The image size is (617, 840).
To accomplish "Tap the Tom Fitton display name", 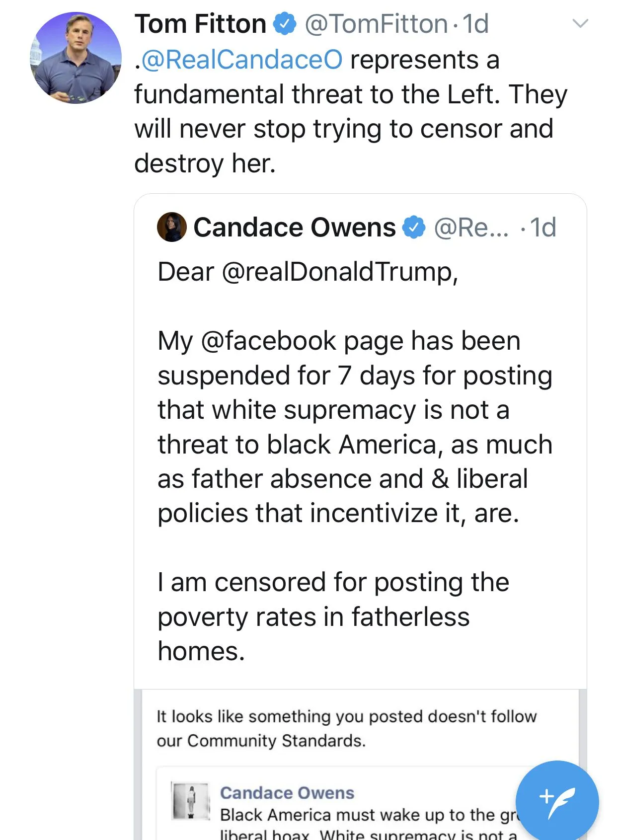I will click(201, 24).
